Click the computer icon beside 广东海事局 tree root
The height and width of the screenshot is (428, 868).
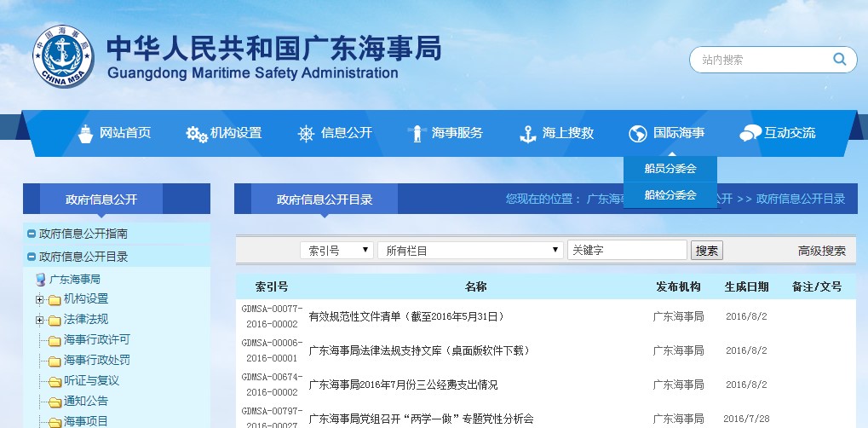pyautogui.click(x=40, y=280)
